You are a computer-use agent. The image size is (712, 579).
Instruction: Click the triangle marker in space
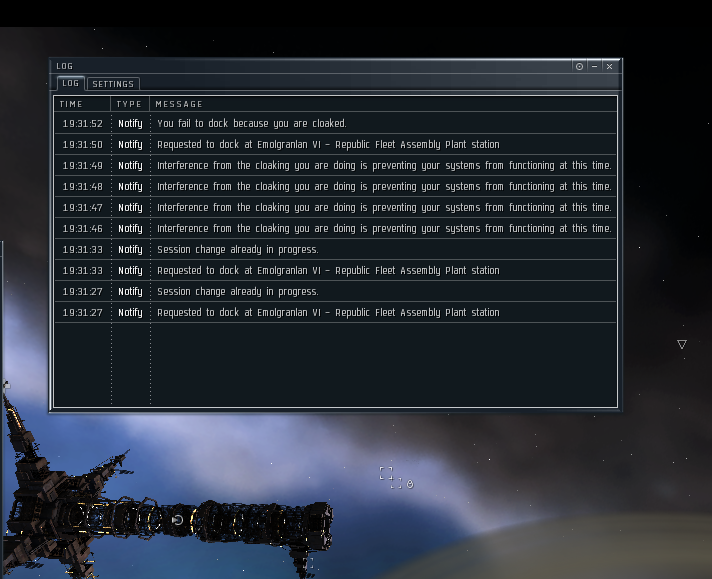pyautogui.click(x=682, y=344)
